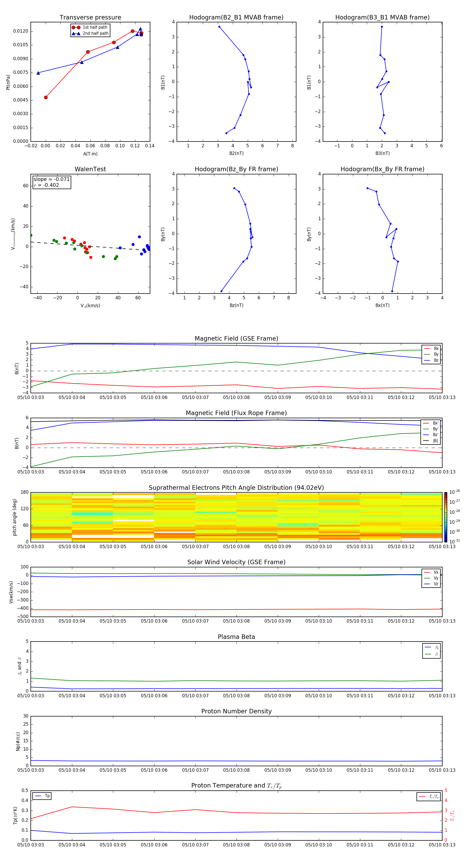Click 'Bz' in the GSE magnetic field legend
Screen dimensions: 473x868
[x=436, y=360]
